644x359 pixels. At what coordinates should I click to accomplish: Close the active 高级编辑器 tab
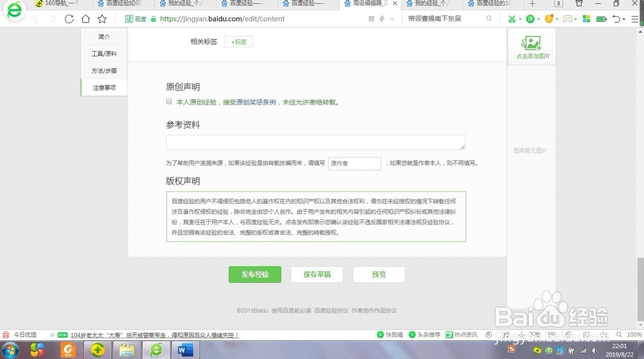[395, 3]
